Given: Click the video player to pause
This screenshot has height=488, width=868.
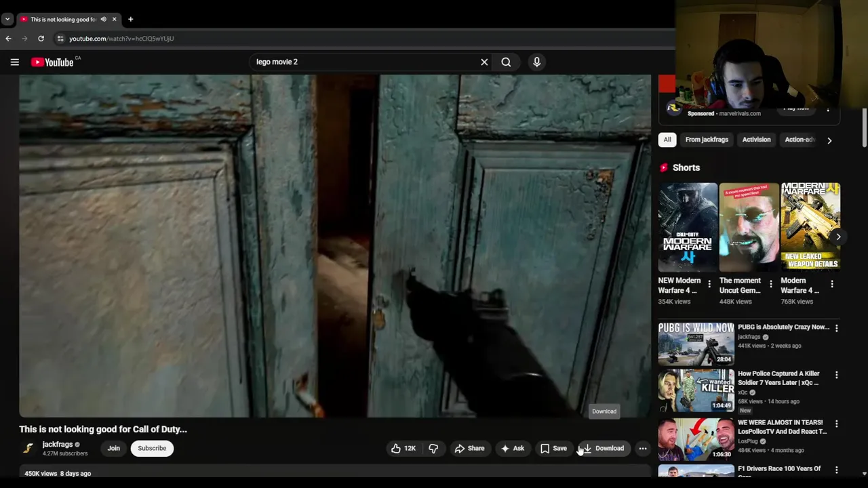Looking at the screenshot, I should click(x=335, y=246).
